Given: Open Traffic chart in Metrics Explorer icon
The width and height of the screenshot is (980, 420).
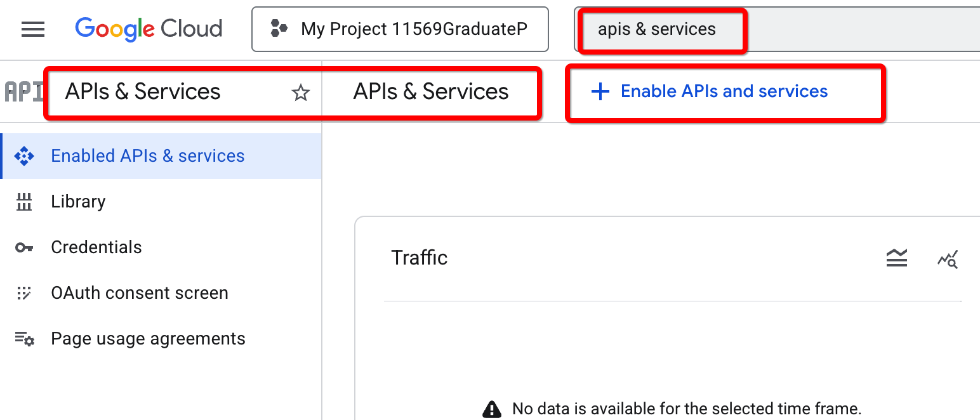Looking at the screenshot, I should point(948,259).
